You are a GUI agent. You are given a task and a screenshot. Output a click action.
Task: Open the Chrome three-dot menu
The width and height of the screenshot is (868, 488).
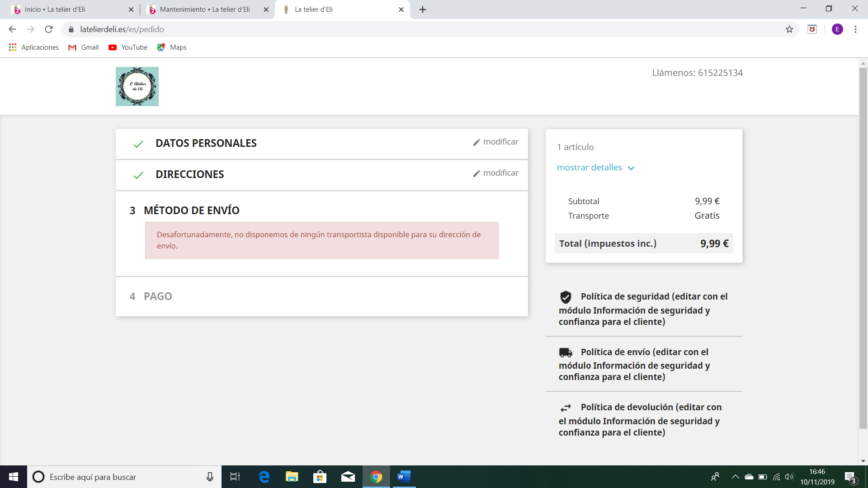coord(855,29)
